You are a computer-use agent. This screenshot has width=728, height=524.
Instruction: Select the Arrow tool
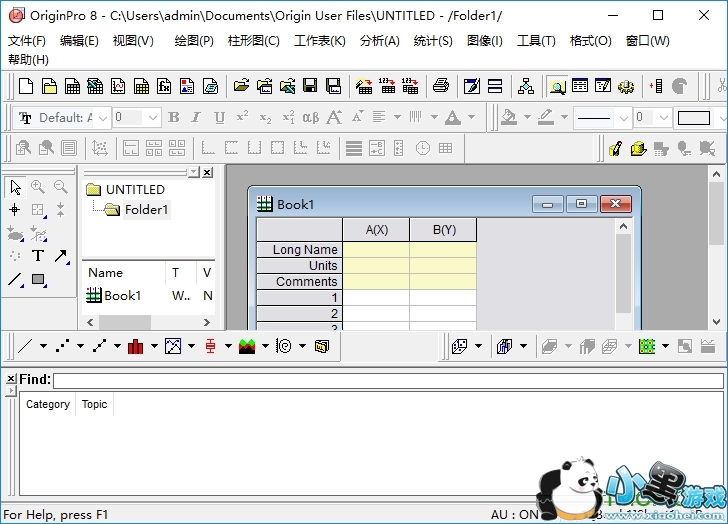[x=61, y=256]
